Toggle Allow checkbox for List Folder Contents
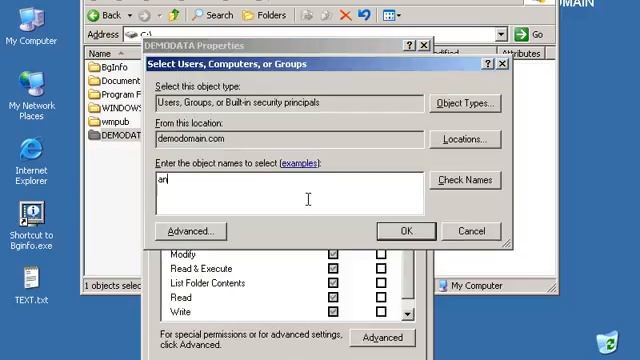 coord(333,283)
